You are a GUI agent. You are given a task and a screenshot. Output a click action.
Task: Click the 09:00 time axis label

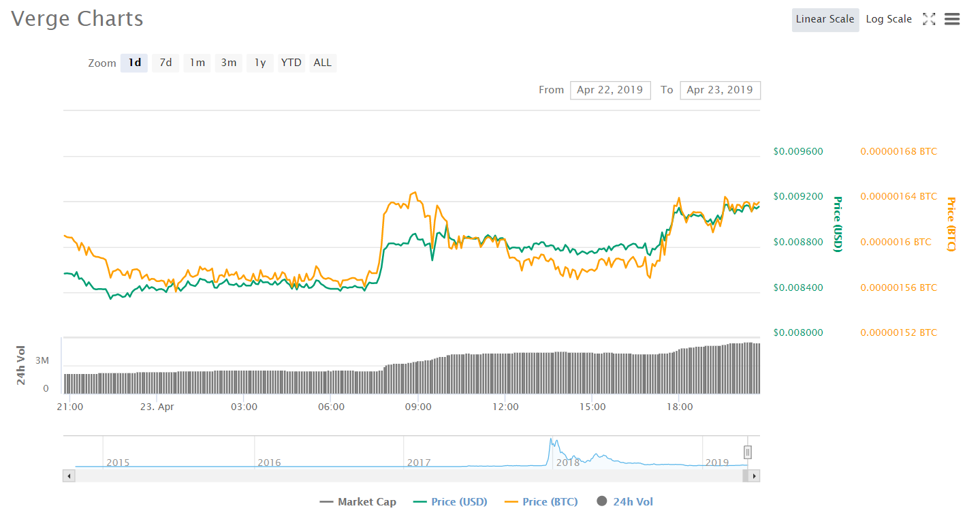pyautogui.click(x=418, y=407)
